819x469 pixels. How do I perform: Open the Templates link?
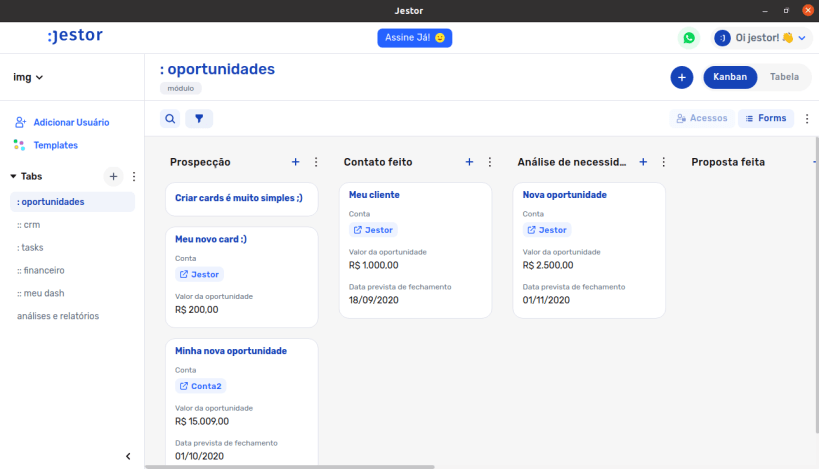56,145
